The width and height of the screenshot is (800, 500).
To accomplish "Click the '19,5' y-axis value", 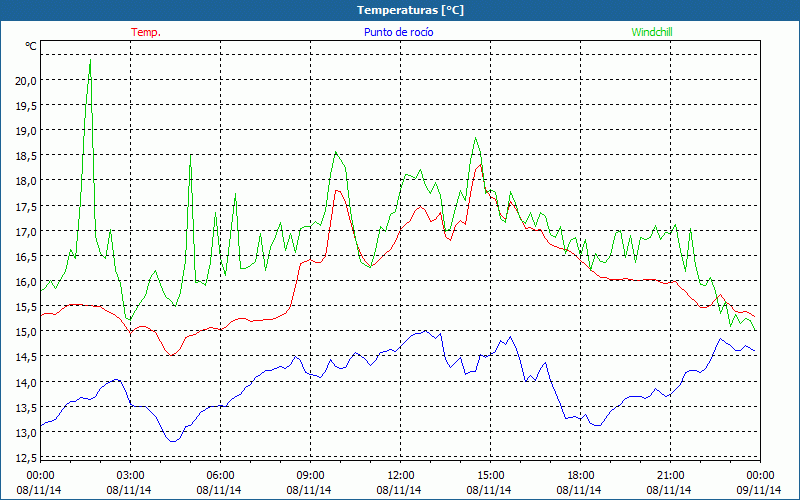I will point(26,105).
